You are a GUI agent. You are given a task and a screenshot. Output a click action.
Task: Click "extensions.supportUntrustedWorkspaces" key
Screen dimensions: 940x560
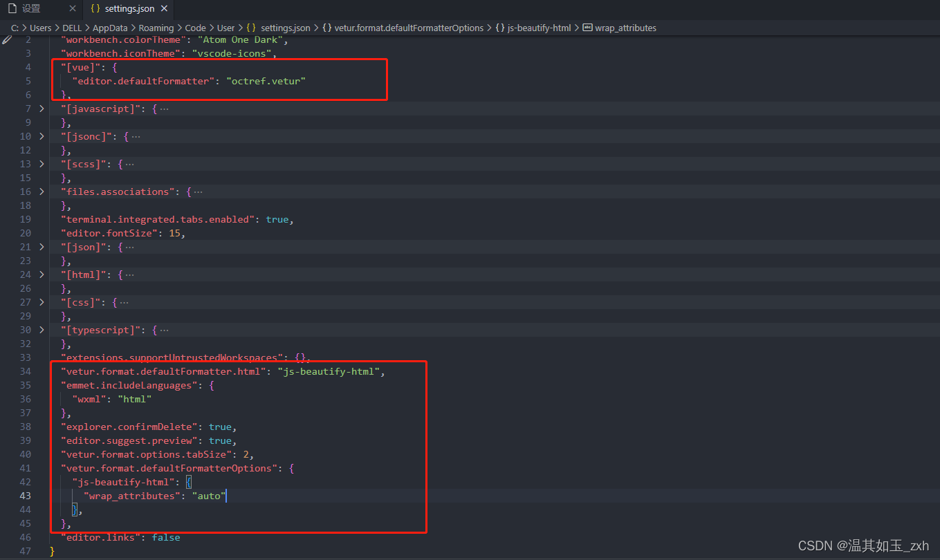coord(172,357)
